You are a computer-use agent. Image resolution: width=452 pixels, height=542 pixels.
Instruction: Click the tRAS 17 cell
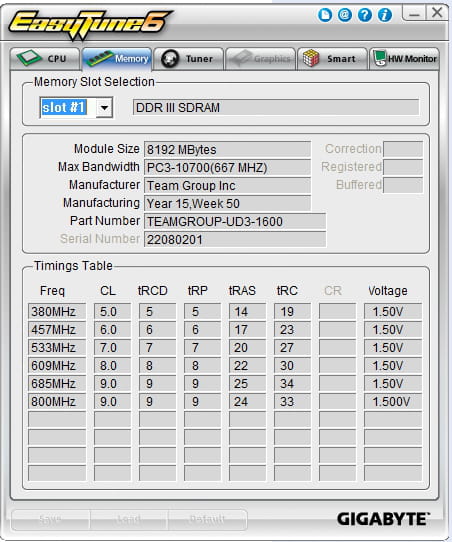(247, 329)
